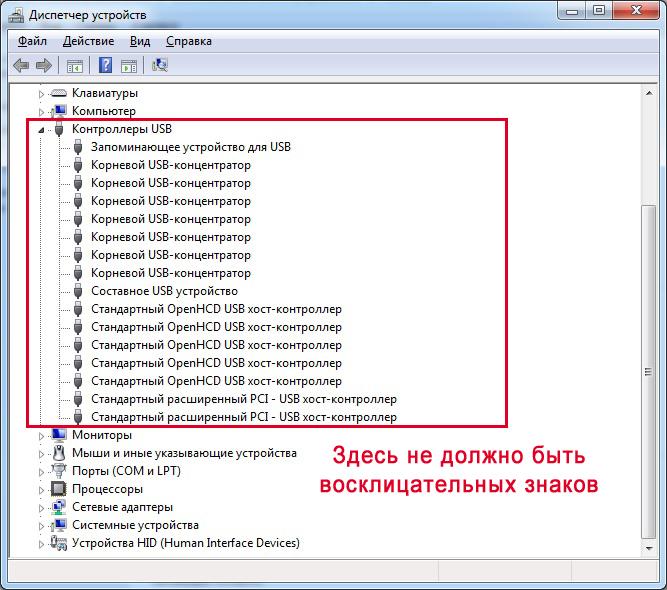Select the Контроллеры USB label
Image resolution: width=667 pixels, height=590 pixels.
(x=122, y=129)
